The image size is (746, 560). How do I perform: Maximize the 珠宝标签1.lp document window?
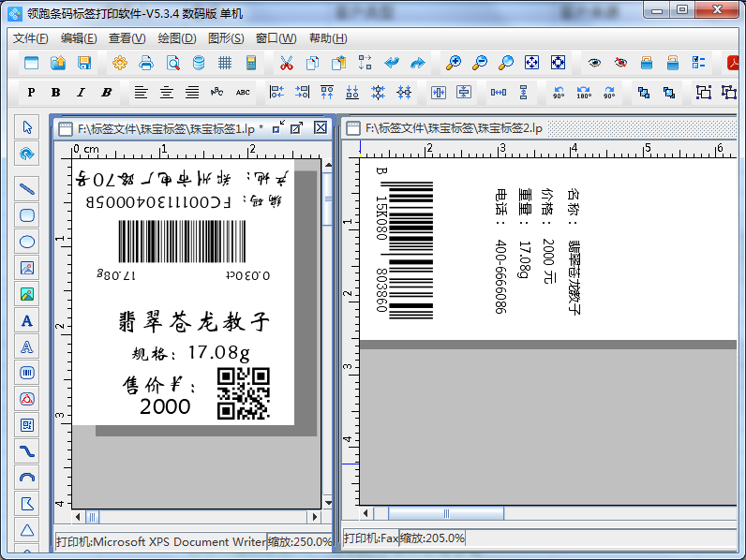point(298,127)
